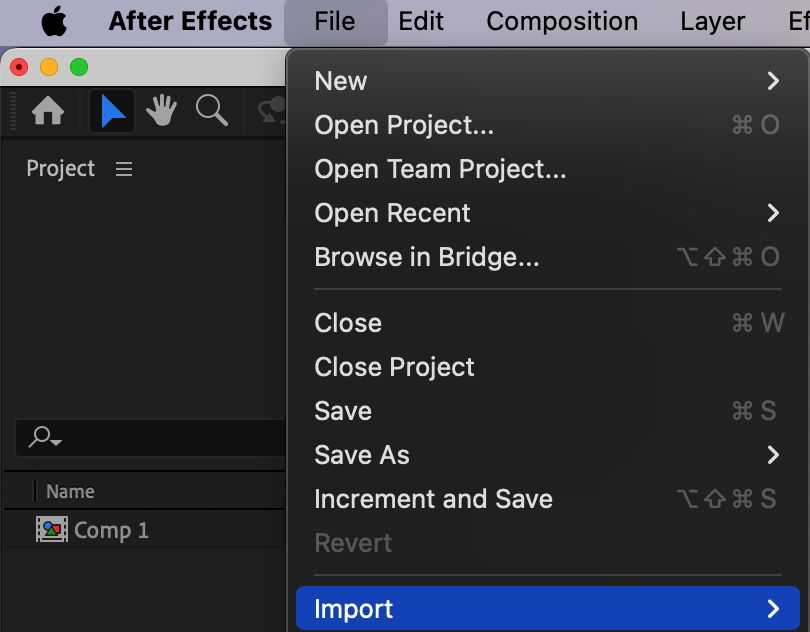Select the Hand tool
Screen dimensions: 810x632
[162, 111]
